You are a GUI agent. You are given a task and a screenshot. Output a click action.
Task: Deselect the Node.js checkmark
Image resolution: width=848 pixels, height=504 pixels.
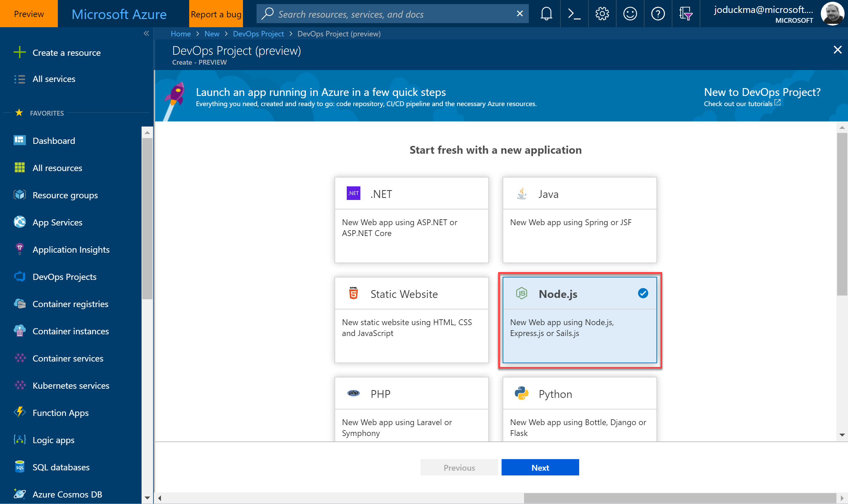coord(642,293)
